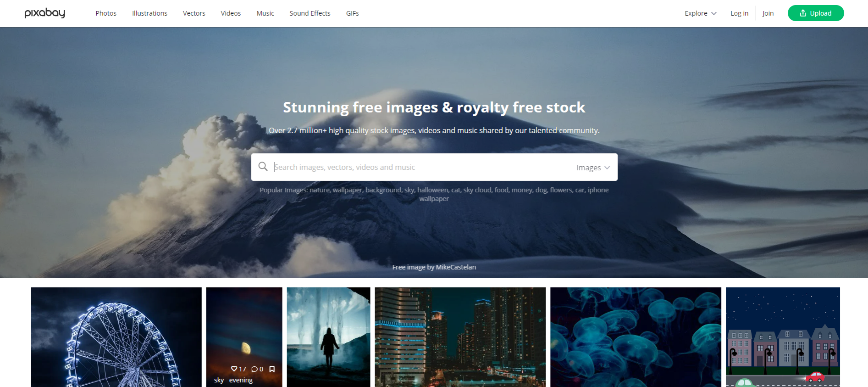The image size is (868, 387).
Task: Click the Log in link
Action: tap(739, 13)
